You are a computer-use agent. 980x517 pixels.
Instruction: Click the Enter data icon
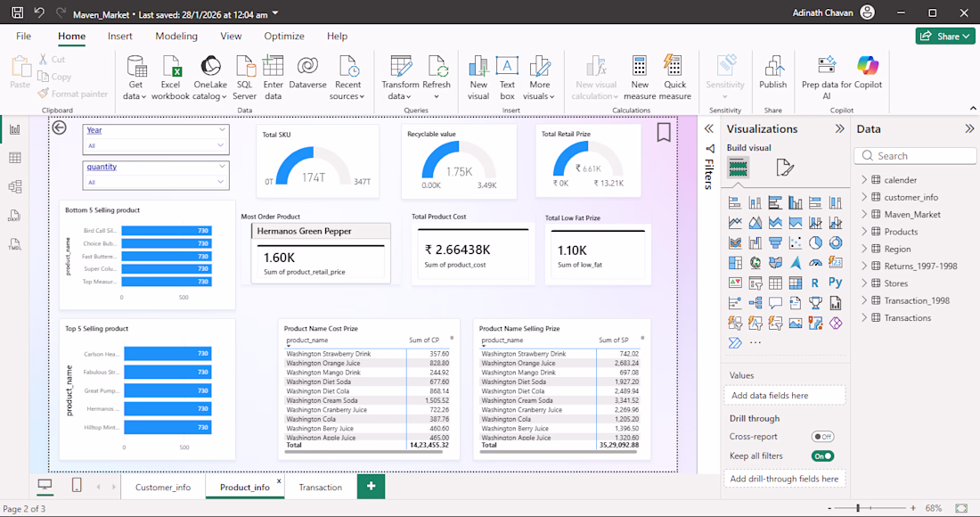(x=274, y=66)
